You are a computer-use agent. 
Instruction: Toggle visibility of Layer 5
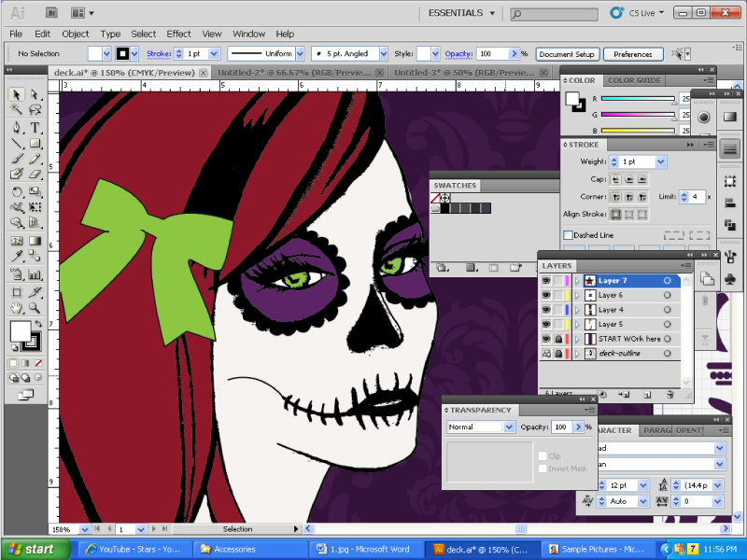pyautogui.click(x=546, y=324)
